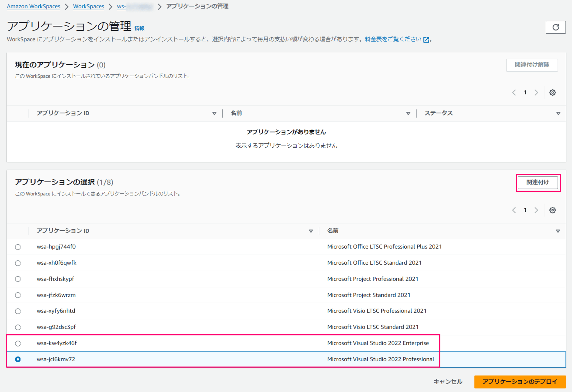This screenshot has width=572, height=392.
Task: Select radio for wsa-hpgj744f0
Action: [18, 247]
